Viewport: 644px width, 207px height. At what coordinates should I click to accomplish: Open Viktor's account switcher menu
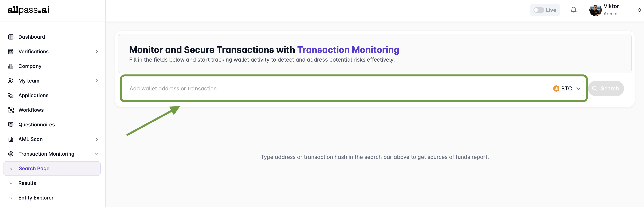pos(639,10)
